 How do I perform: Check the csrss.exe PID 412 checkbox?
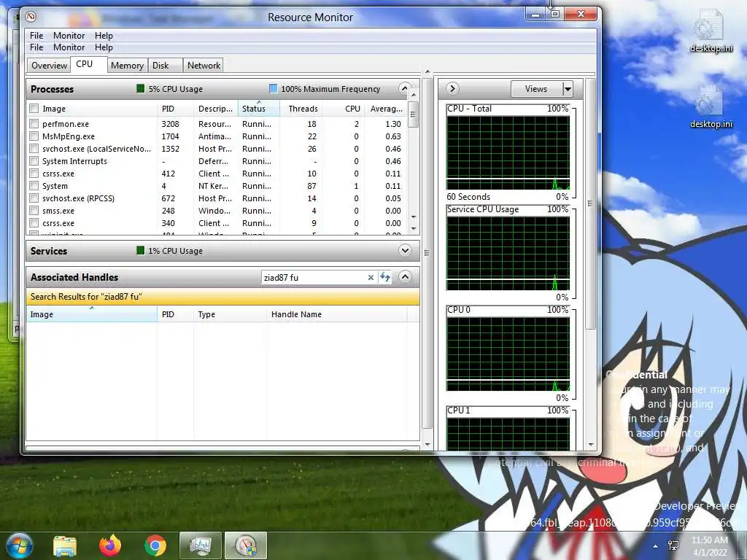[x=34, y=174]
